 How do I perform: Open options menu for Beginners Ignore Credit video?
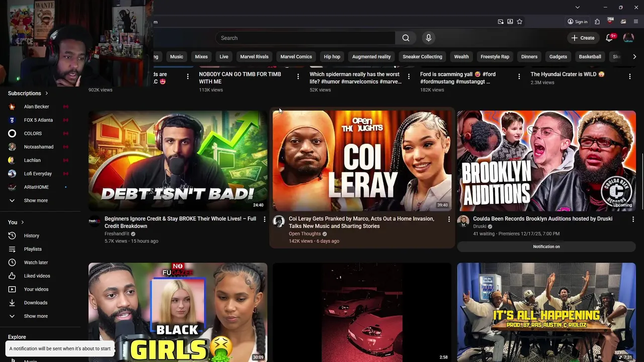(264, 219)
